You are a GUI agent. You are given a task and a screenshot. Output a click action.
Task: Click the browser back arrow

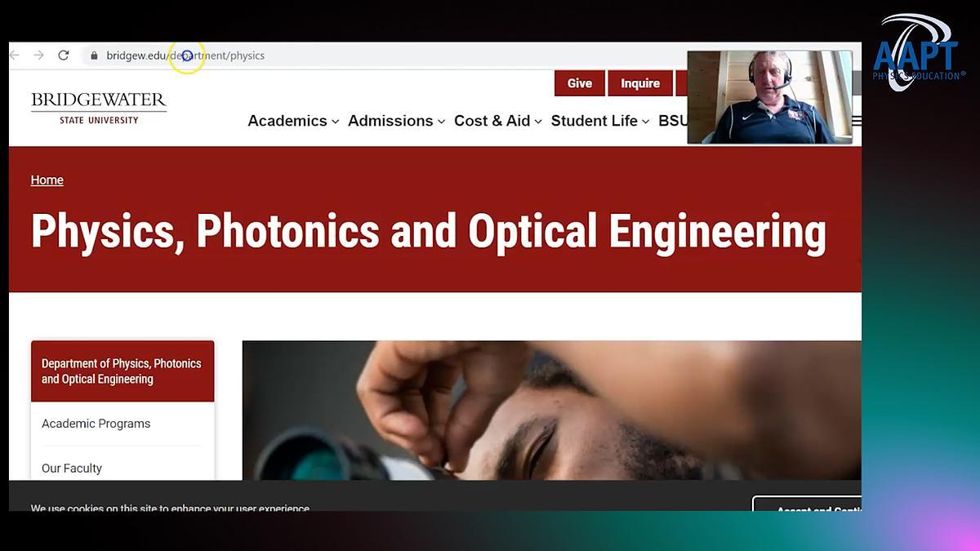pyautogui.click(x=14, y=56)
